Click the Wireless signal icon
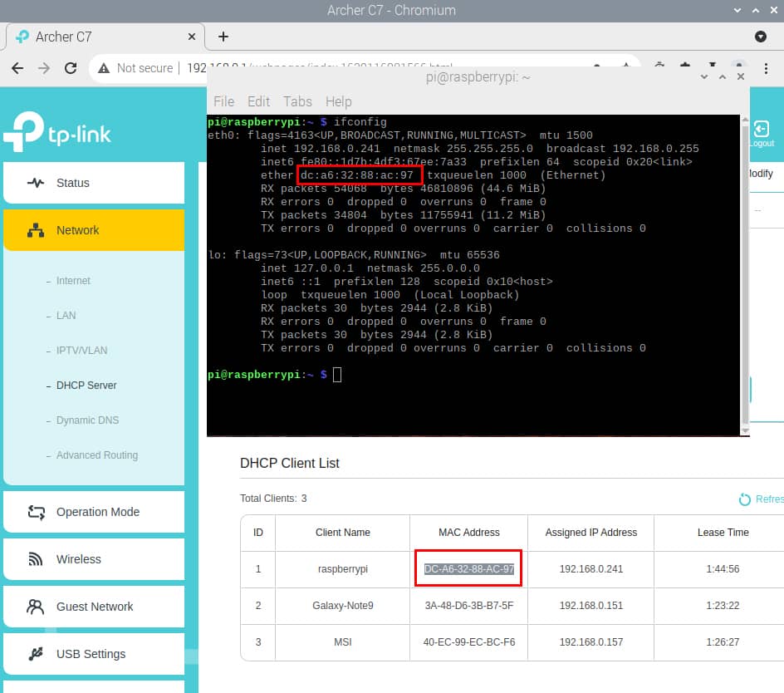 click(35, 559)
